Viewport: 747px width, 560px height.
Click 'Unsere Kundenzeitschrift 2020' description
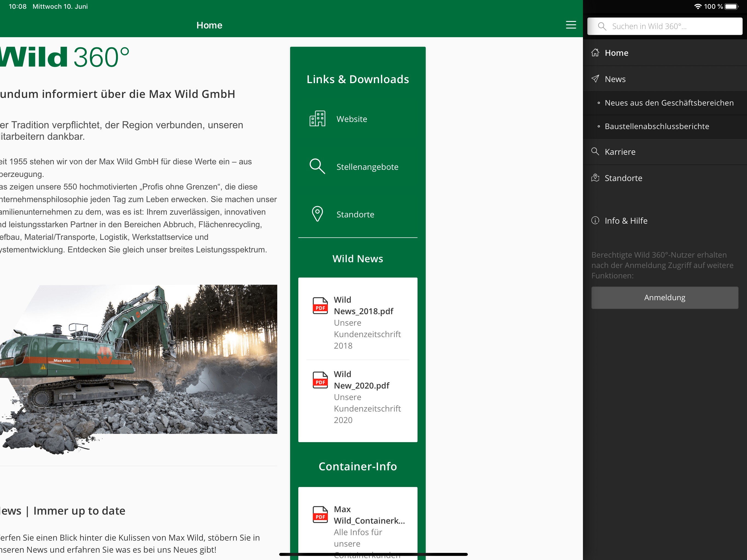(x=367, y=409)
